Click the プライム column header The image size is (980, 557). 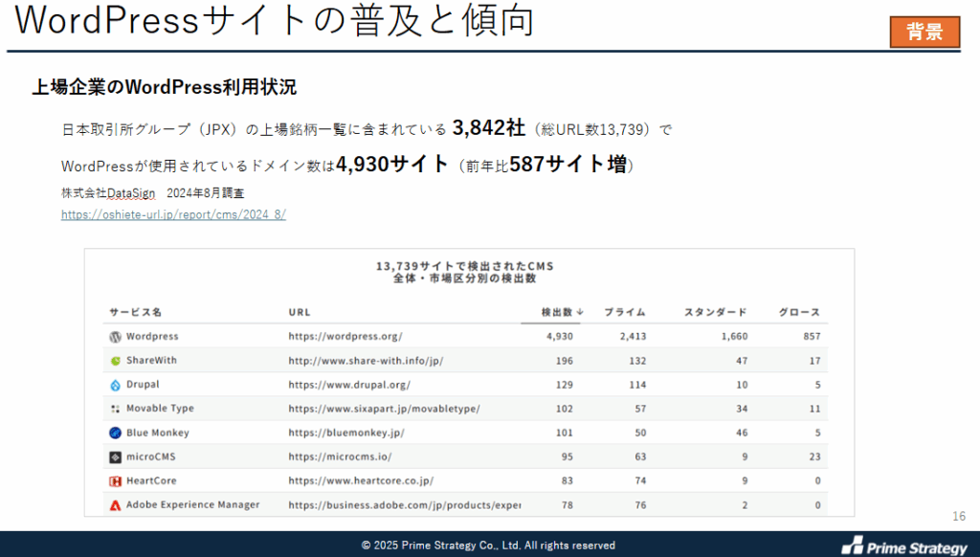[624, 312]
